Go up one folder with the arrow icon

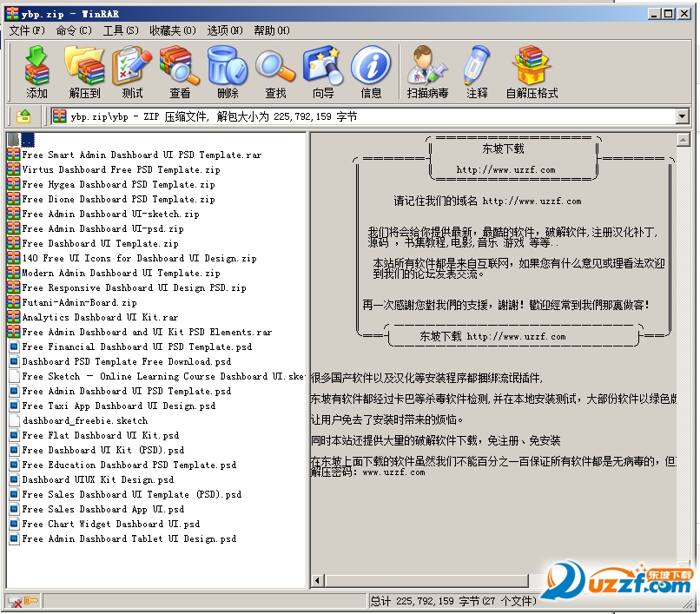coord(23,116)
